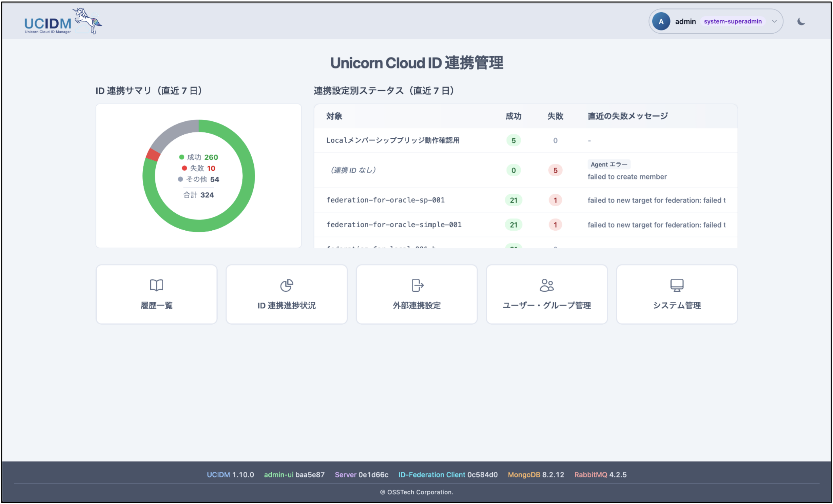Open the 履歴一覧 card
The height and width of the screenshot is (504, 833).
click(156, 294)
